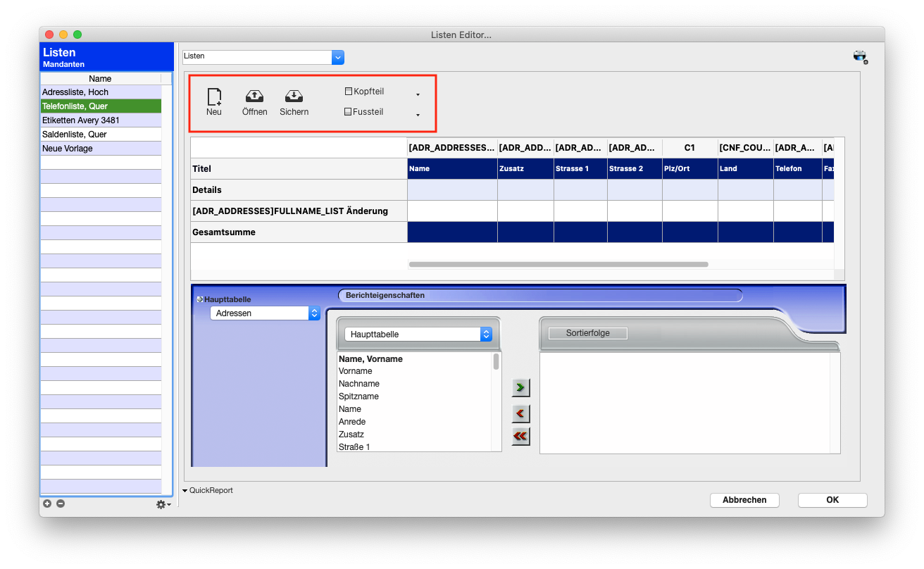Viewport: 924px width, 569px height.
Task: Select Saldenliste, Quer entry
Action: pos(101,135)
